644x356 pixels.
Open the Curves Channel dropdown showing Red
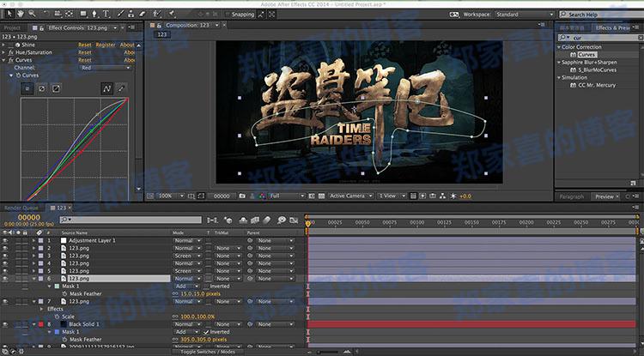pos(106,68)
